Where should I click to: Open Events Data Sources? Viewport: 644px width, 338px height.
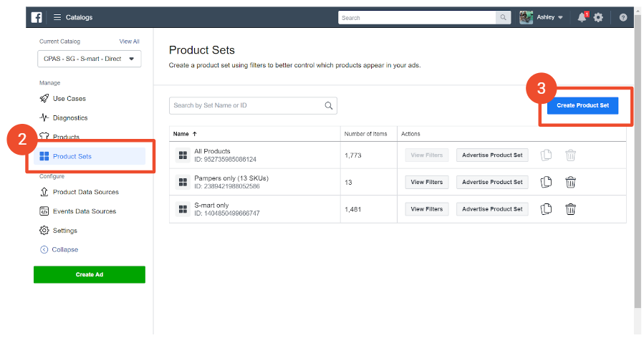84,211
